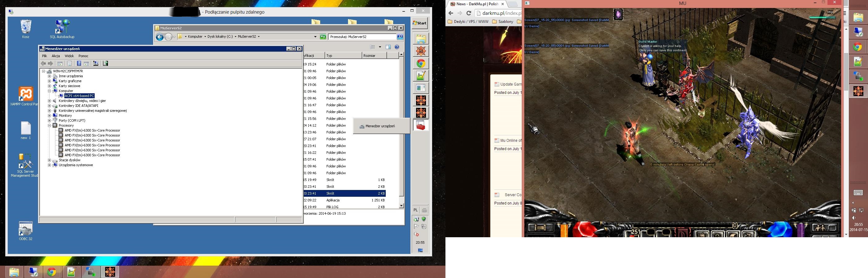Click the purple crystal buff icon in MU
Viewport: 868px width, 278px height.
point(618,14)
